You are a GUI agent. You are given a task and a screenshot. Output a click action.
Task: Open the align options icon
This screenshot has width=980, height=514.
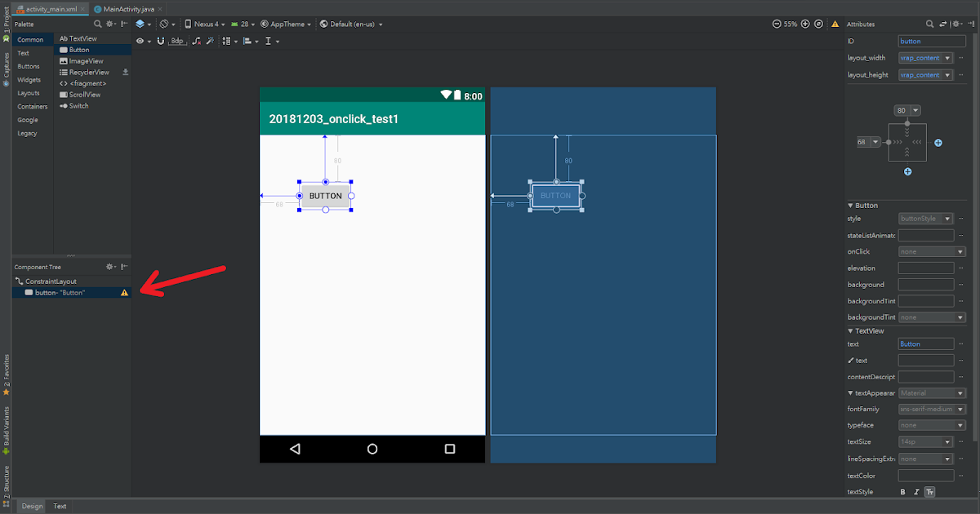(x=251, y=41)
